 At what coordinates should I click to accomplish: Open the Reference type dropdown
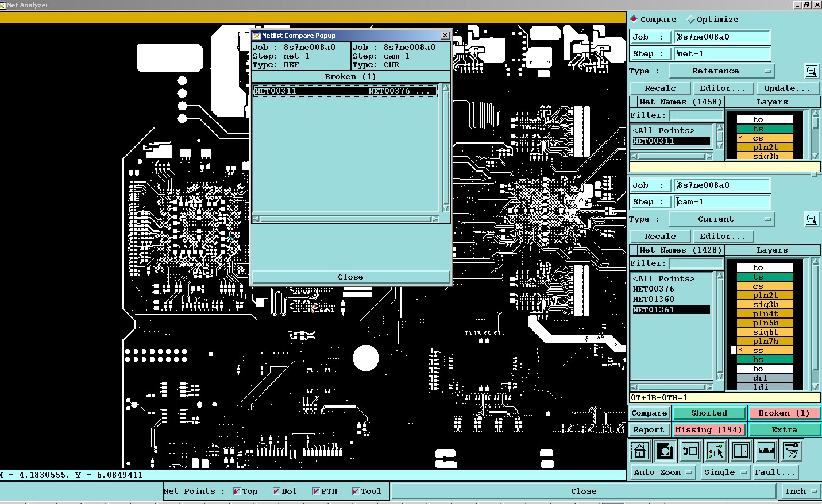coord(722,71)
